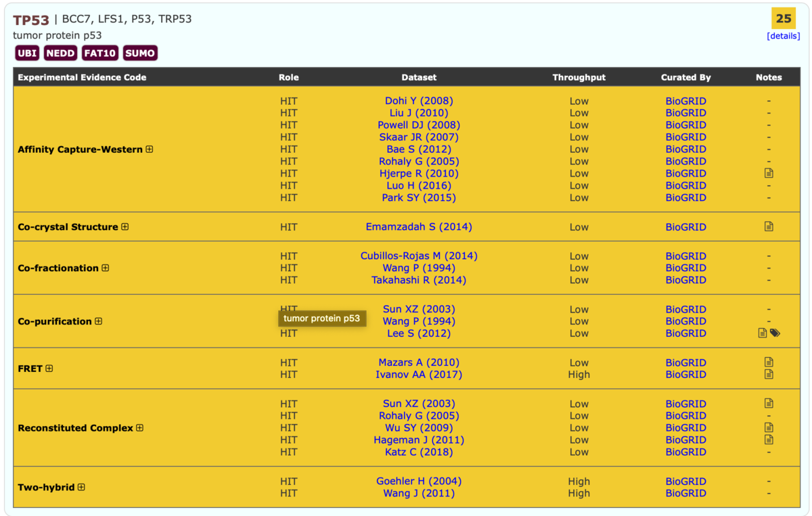This screenshot has width=812, height=516.
Task: Follow the Park SY (2015) link
Action: 419,197
